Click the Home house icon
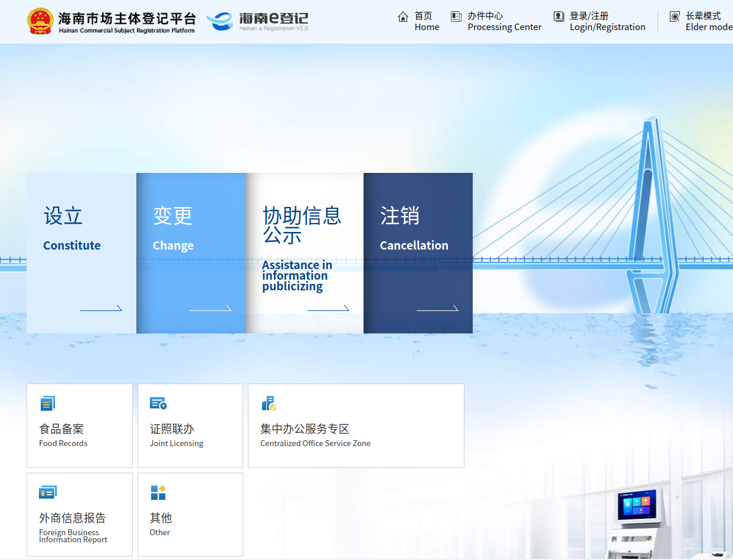This screenshot has width=733, height=560. click(403, 17)
